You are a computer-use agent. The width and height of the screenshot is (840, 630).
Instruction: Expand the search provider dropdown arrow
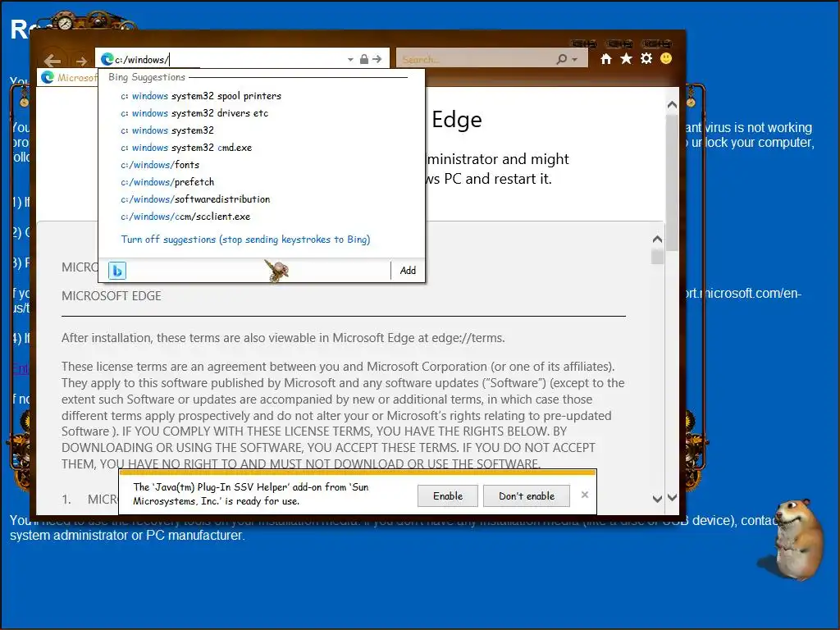click(575, 59)
